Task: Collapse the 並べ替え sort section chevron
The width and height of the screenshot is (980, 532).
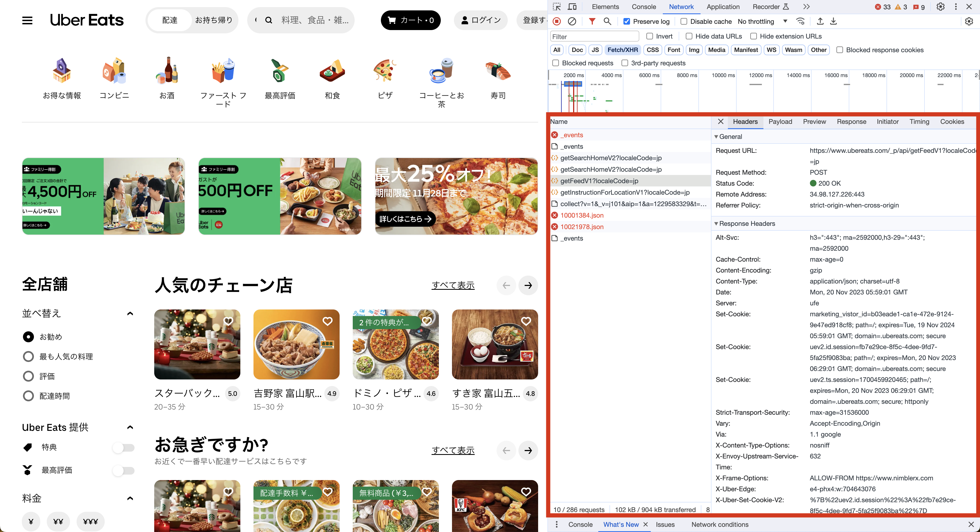Action: coord(130,313)
